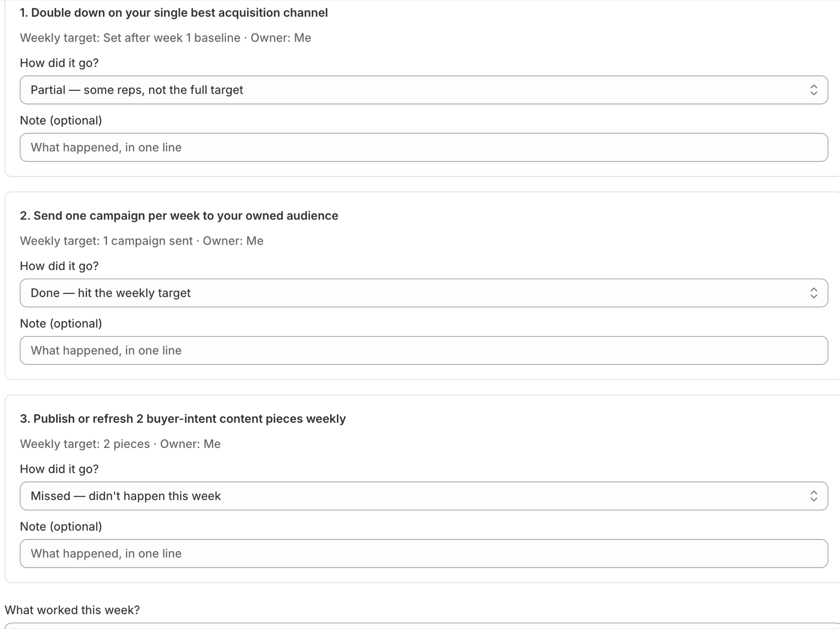Screen dimensions: 840x629
Task: Click the 'How did it go?' label above the Done dropdown
Action: (x=59, y=266)
